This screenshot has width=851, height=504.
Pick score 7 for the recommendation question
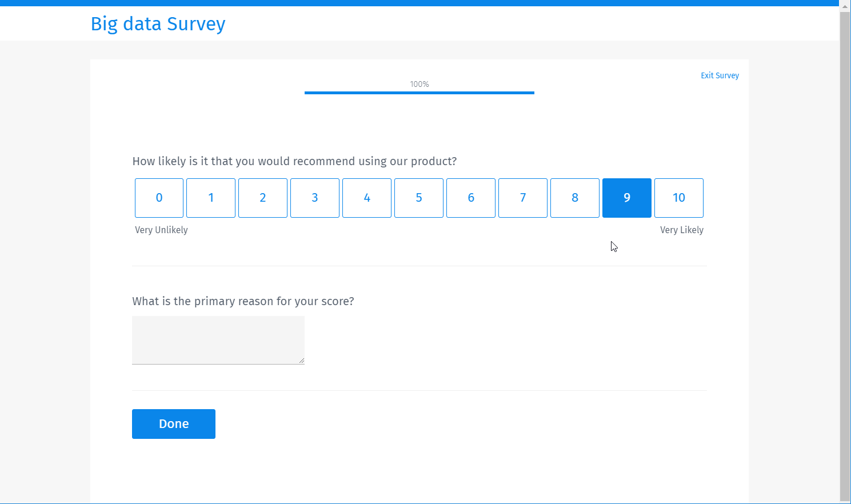(x=523, y=198)
